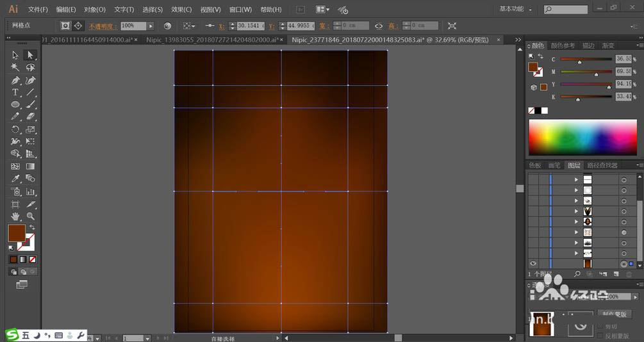Open the Color panel flyout menu
This screenshot has height=342, width=644.
(x=640, y=45)
